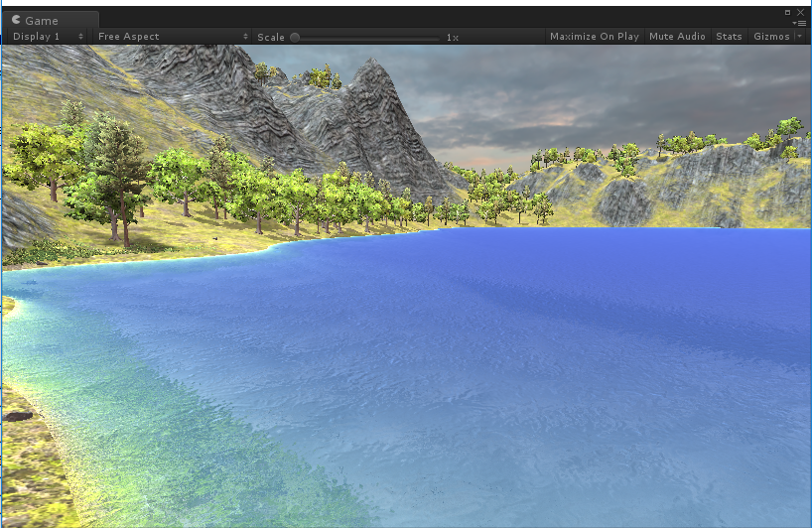Image resolution: width=812 pixels, height=528 pixels.
Task: Toggle Maximize On Play
Action: (595, 37)
